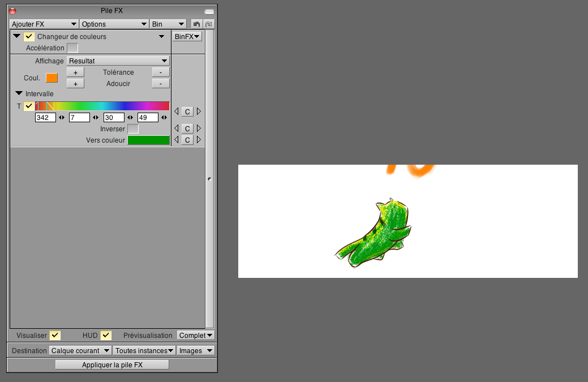
Task: Open the Bin menu
Action: 168,24
